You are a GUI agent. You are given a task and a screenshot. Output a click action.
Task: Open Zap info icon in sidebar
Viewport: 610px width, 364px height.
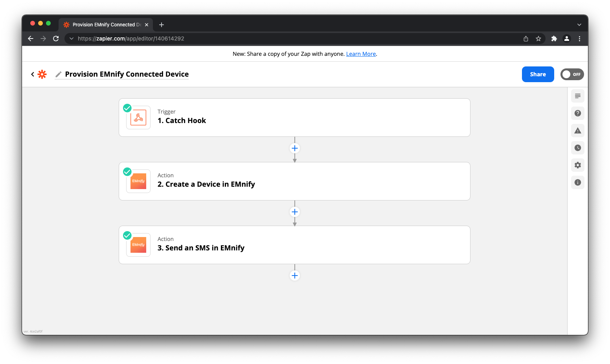pos(578,182)
